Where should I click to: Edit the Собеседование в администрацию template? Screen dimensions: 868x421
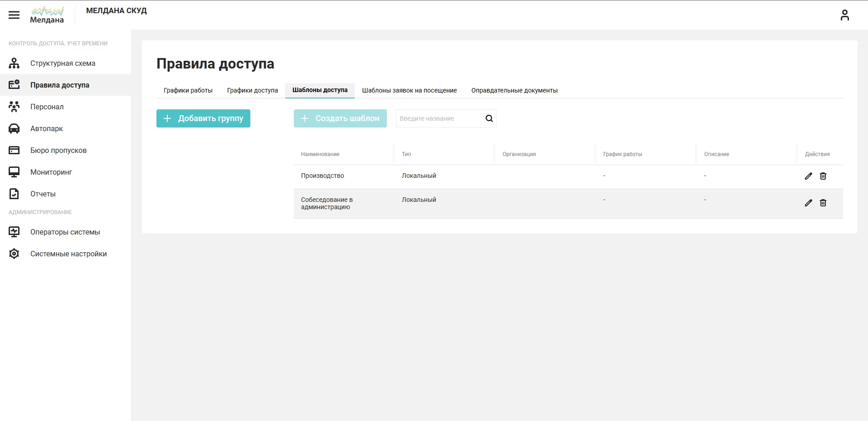[x=808, y=203]
